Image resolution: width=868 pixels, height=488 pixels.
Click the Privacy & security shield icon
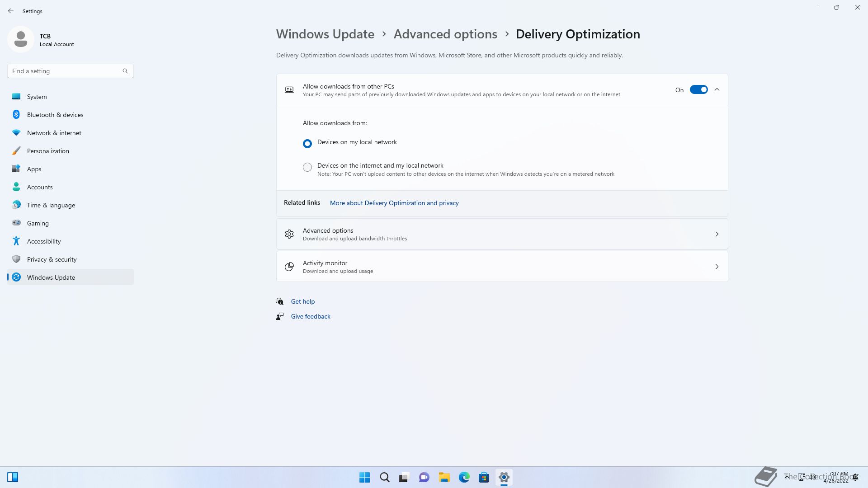click(x=16, y=259)
